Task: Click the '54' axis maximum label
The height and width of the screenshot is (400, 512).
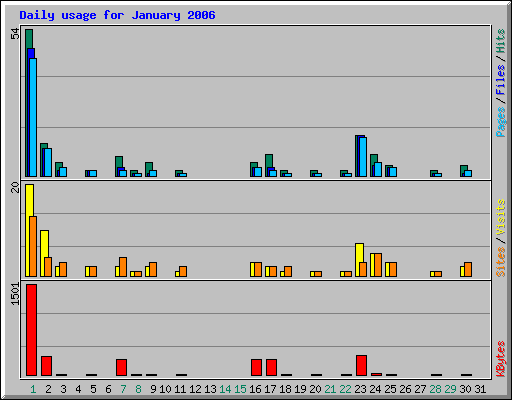Action: (x=15, y=34)
